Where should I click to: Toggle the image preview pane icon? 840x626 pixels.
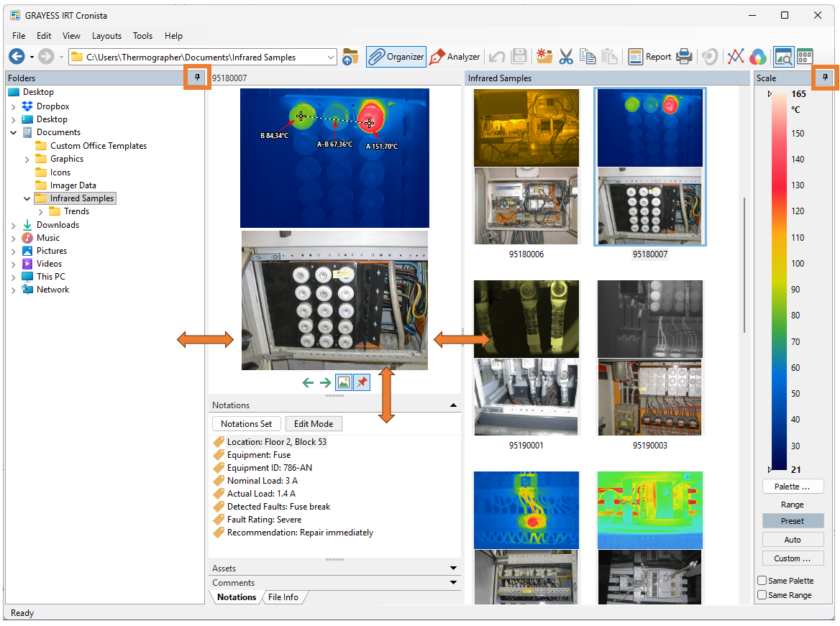[x=784, y=57]
